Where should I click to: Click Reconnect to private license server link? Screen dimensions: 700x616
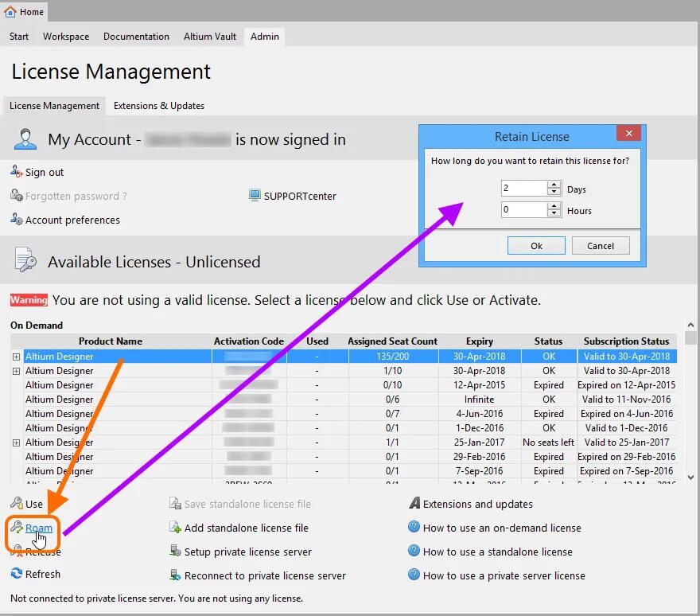click(265, 575)
